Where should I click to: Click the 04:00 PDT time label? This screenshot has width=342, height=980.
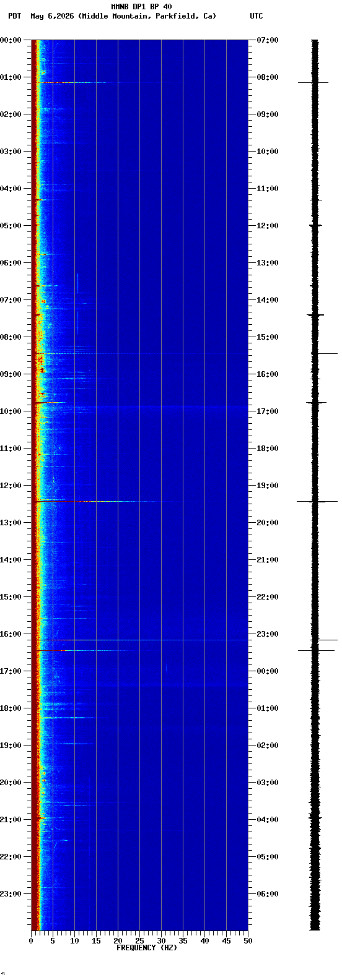click(x=11, y=189)
